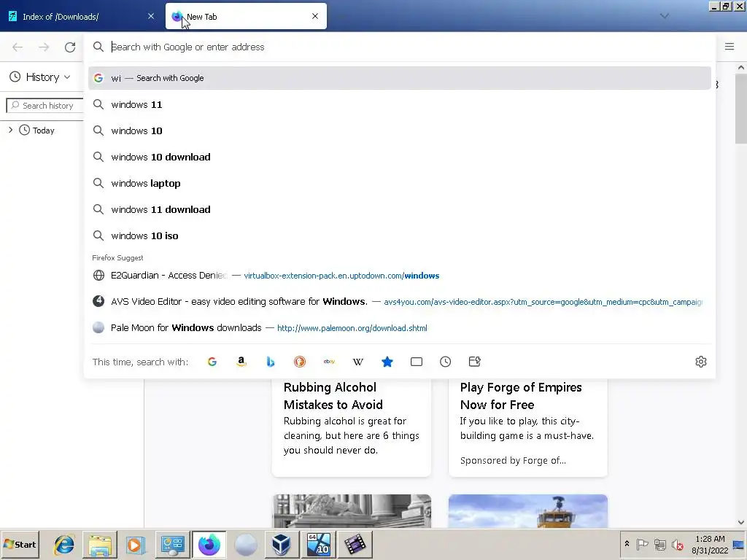Click the Firefox taskbar icon

point(209,545)
